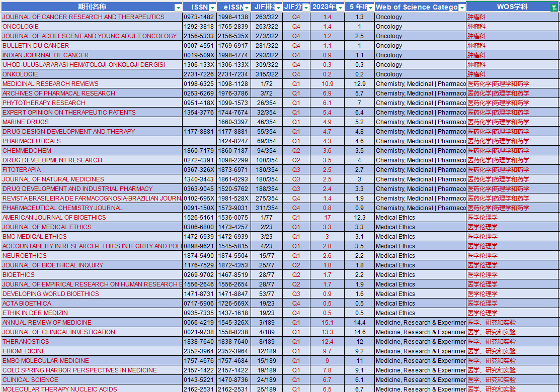Click ISSN cell 1292-3818

pyautogui.click(x=199, y=27)
